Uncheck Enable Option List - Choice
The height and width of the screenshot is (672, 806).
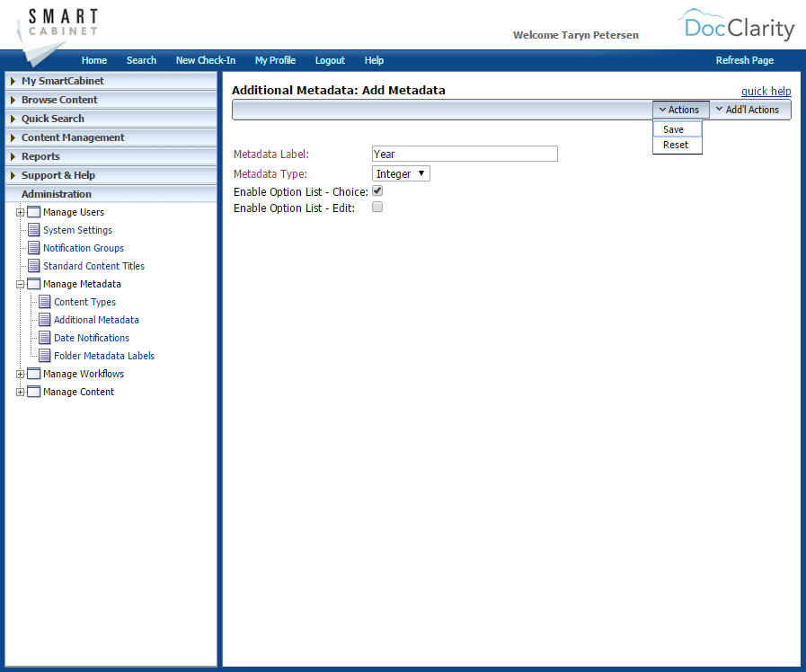point(376,190)
